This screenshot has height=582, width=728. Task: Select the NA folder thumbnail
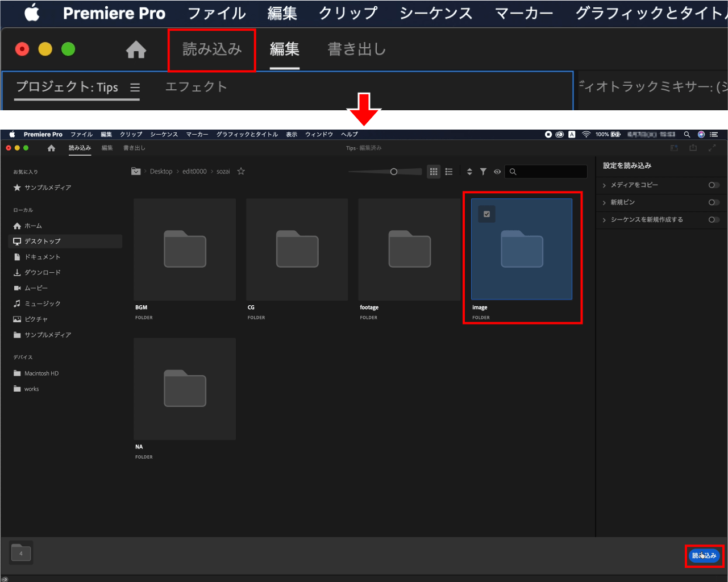tap(185, 389)
